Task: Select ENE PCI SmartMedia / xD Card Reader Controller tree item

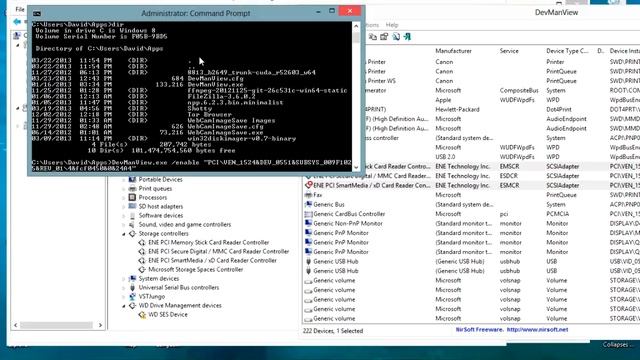Action: point(212,260)
